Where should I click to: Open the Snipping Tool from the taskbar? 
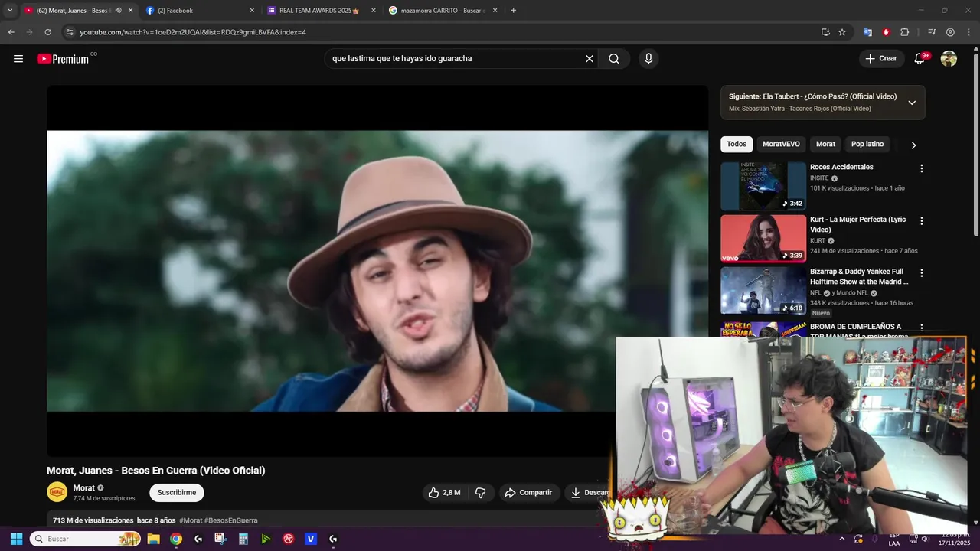click(x=220, y=539)
